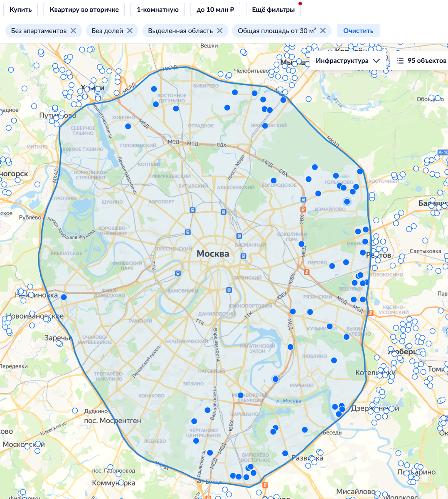Click the 'Салтыковка' map label
This screenshot has width=448, height=499.
coord(426,251)
